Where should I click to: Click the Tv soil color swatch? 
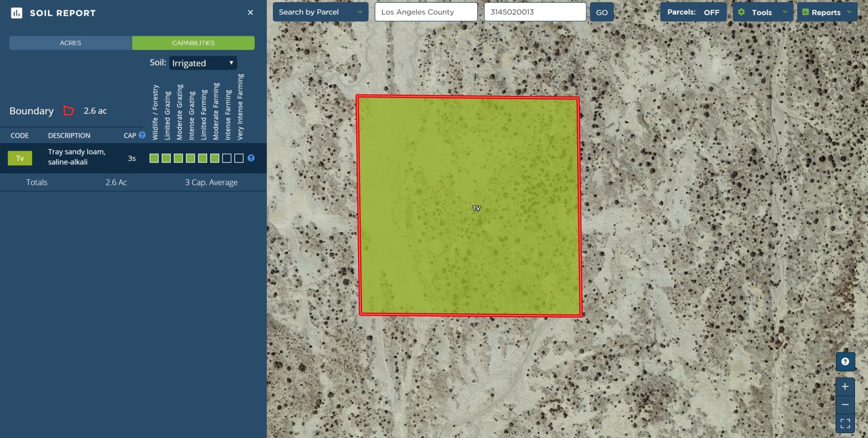coord(20,158)
